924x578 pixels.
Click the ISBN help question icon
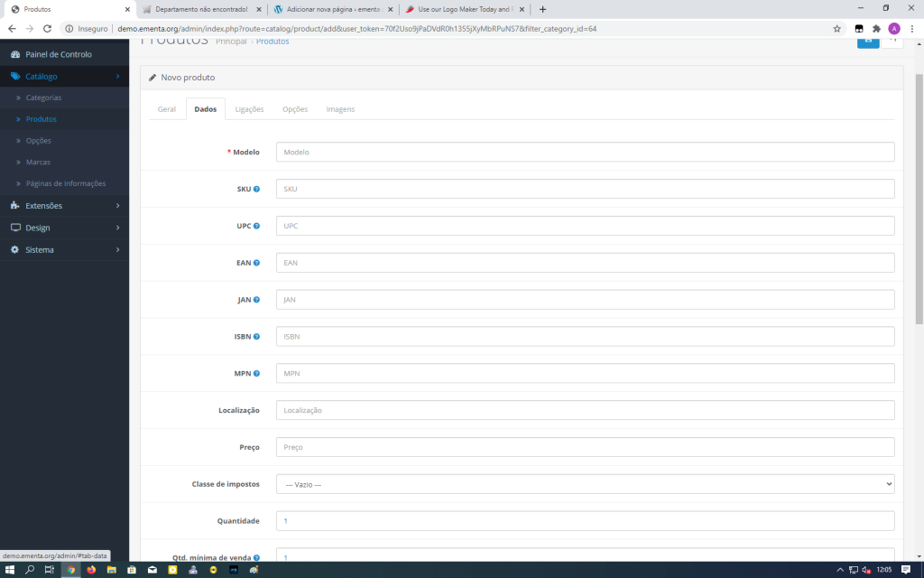pos(256,337)
